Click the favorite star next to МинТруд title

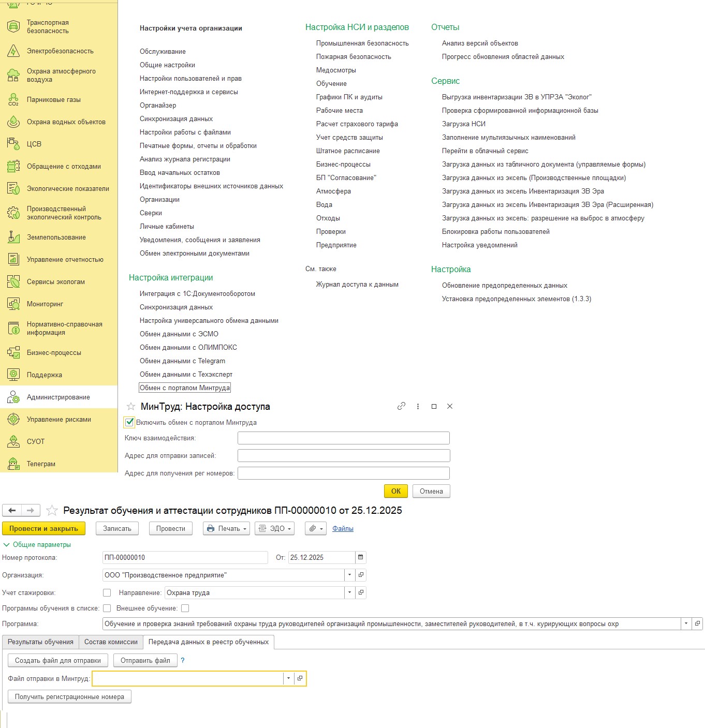[x=131, y=407]
